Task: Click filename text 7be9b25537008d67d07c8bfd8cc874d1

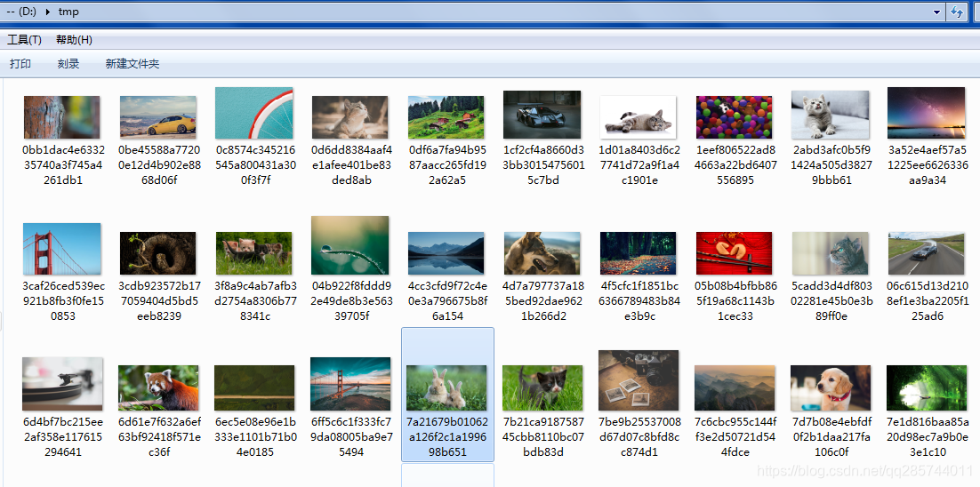Action: 639,437
